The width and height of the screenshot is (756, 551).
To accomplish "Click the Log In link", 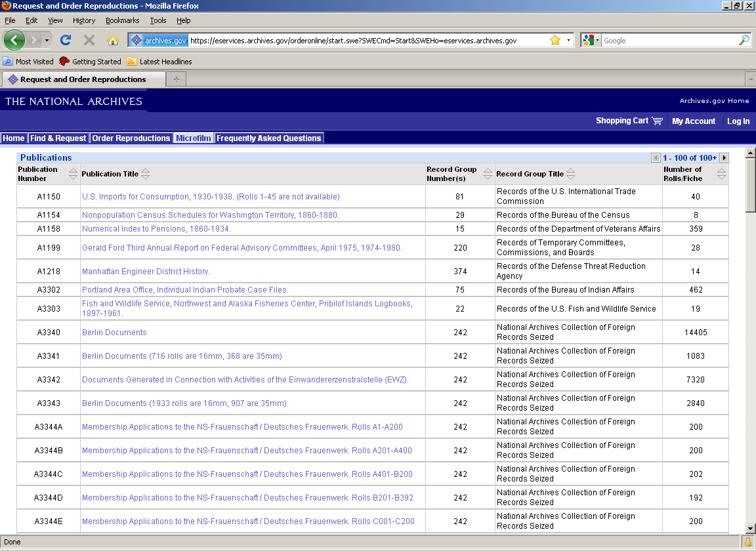I will click(x=738, y=121).
